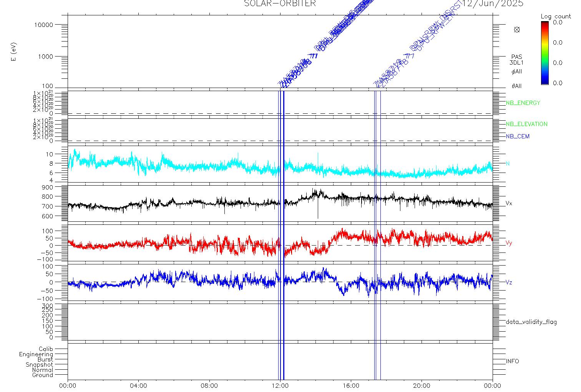Click the 1000 energy tick label
581x392 pixels.
[x=45, y=56]
